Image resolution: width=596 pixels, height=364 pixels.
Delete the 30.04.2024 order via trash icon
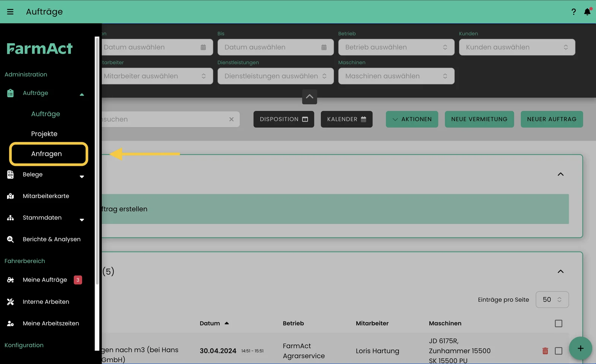point(545,351)
